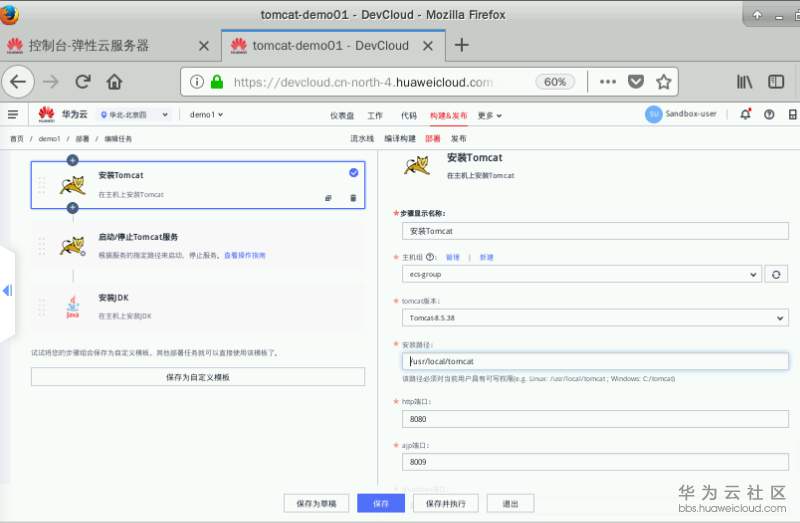Select the tomcat-demo01 - DevCloud browser tab
800x523 pixels.
click(x=329, y=45)
